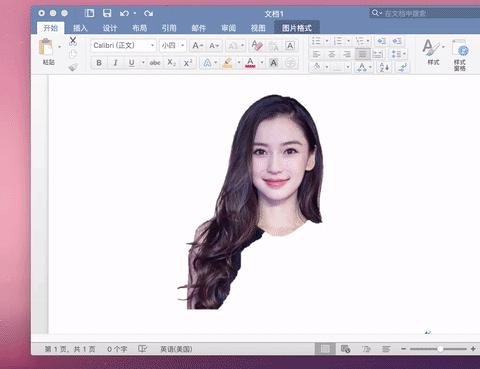Screen dimensions: 480x369
Task: Click the Styles (样式) gallery button
Action: click(x=433, y=53)
